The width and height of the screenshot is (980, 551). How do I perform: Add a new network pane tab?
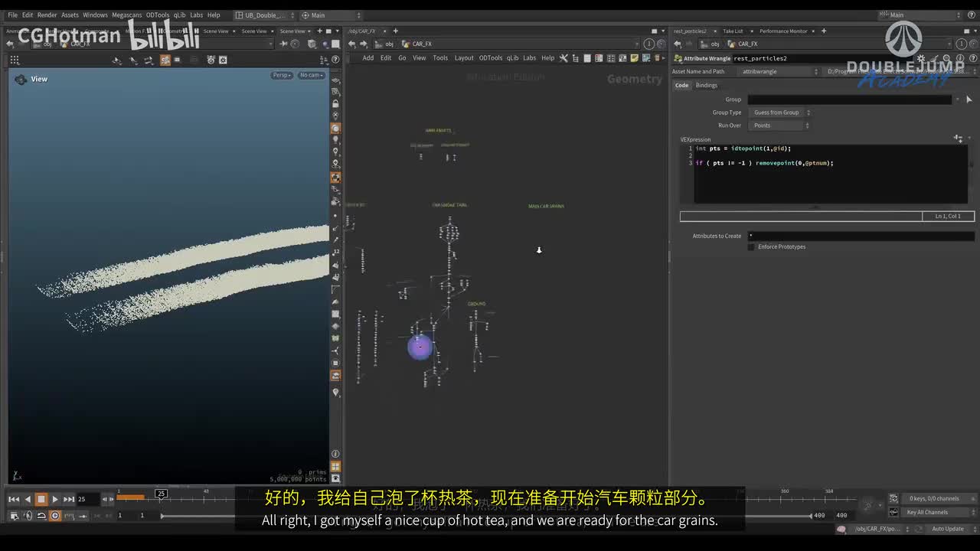(395, 31)
